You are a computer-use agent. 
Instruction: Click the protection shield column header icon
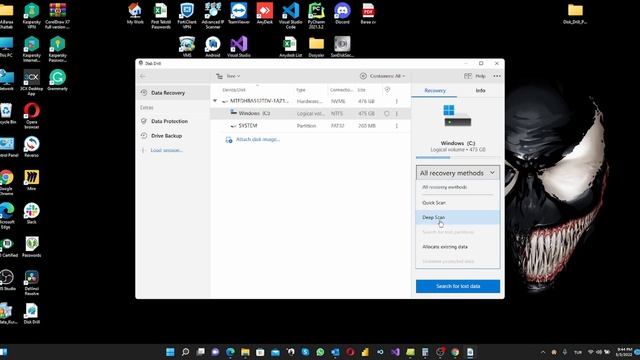point(387,90)
